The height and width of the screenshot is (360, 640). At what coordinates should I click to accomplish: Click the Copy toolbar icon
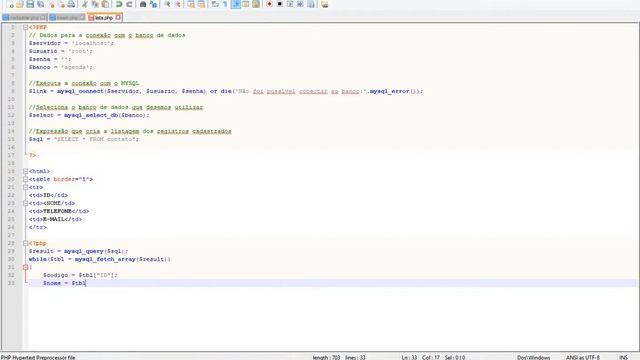point(95,4)
